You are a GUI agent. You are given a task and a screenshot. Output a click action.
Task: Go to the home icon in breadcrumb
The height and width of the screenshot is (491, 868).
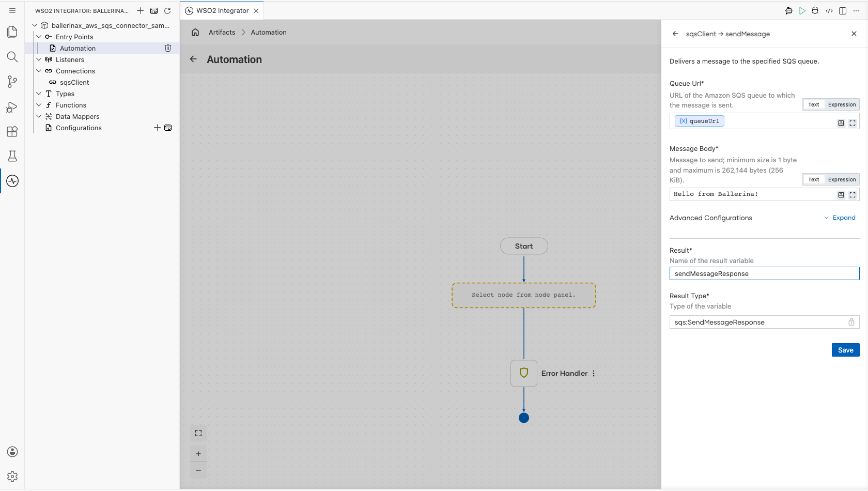pyautogui.click(x=195, y=32)
